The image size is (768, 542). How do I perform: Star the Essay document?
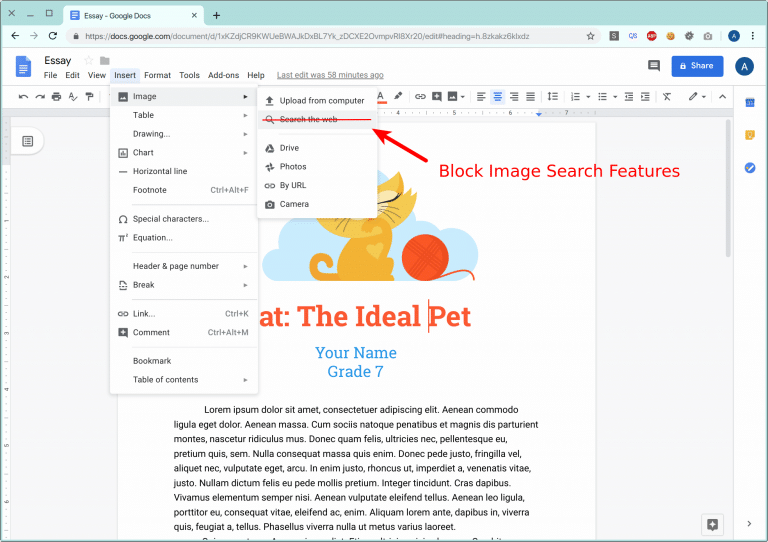pyautogui.click(x=89, y=60)
